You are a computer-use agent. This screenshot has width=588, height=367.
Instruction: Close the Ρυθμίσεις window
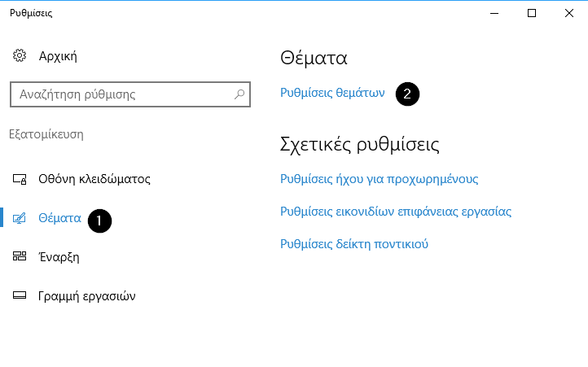point(569,13)
